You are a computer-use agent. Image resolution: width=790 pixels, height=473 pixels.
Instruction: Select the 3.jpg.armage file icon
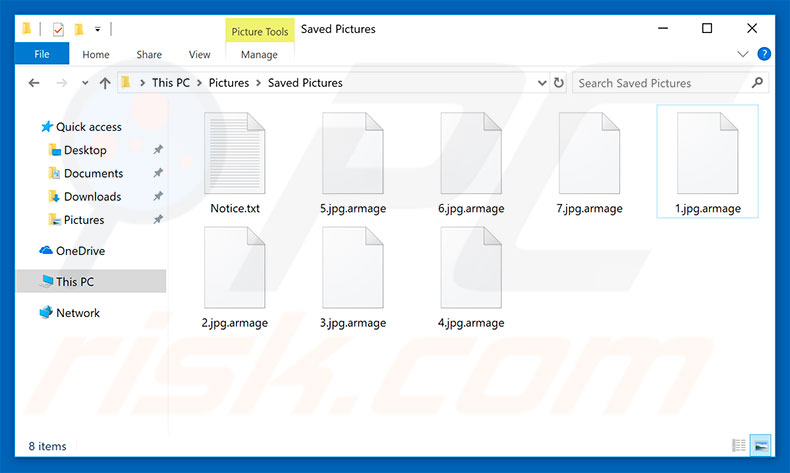353,267
